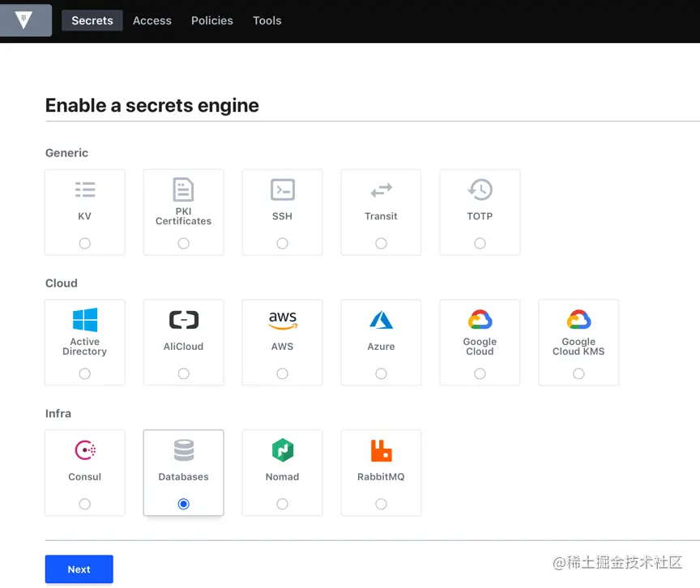Select the AliCloud radio button
This screenshot has height=588, width=700.
[183, 373]
